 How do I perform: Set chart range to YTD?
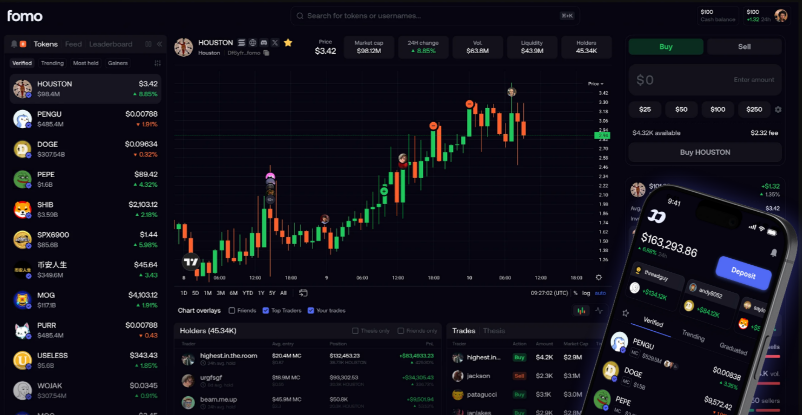pos(248,293)
